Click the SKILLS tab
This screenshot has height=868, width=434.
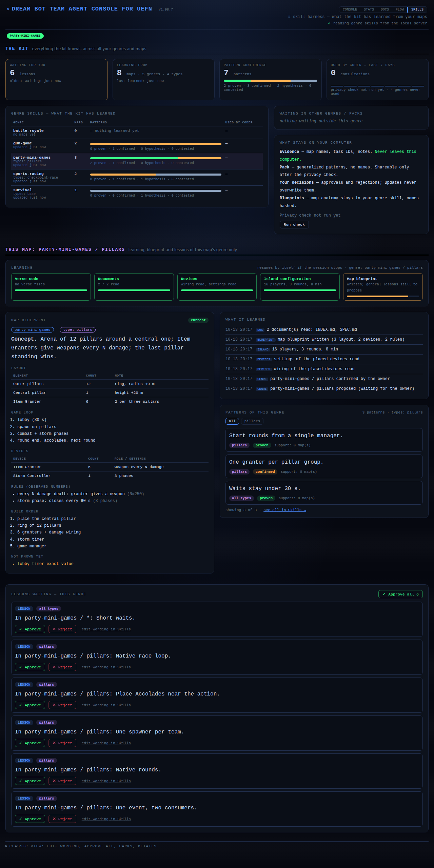417,9
